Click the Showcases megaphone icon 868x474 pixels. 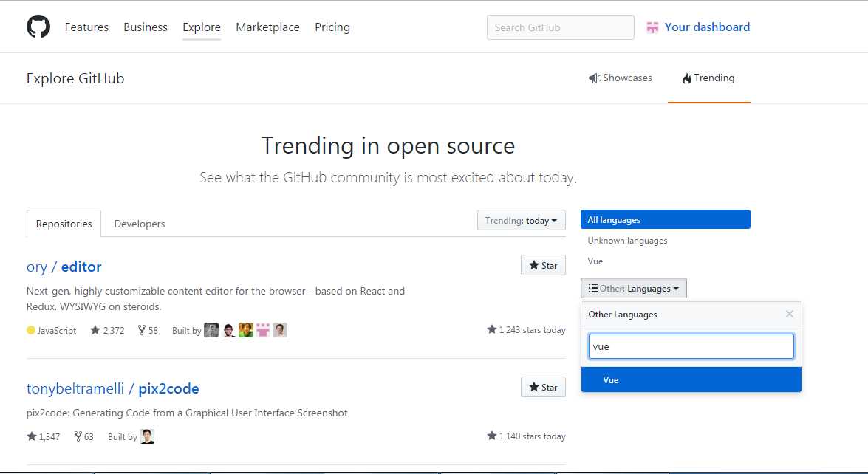(x=594, y=78)
